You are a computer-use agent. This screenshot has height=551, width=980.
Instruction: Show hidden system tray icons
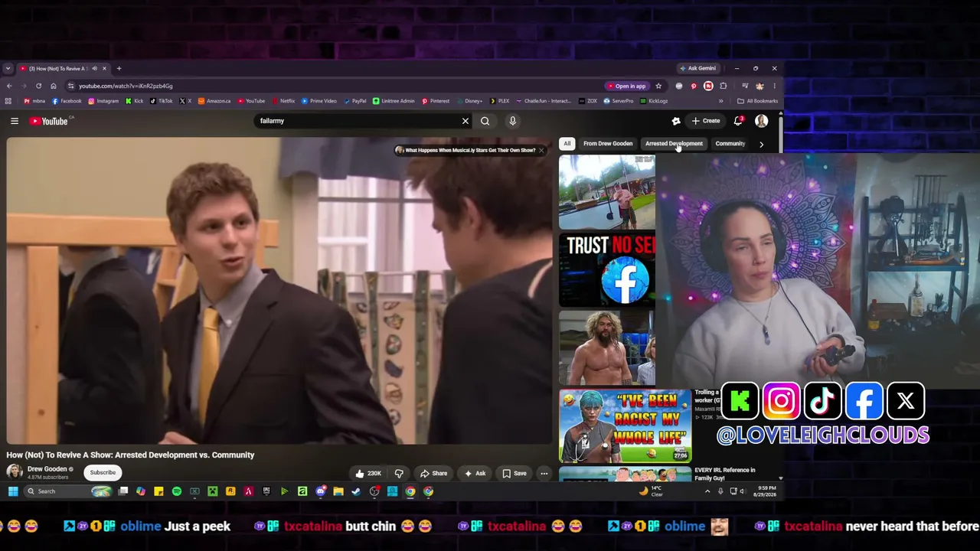tap(707, 491)
